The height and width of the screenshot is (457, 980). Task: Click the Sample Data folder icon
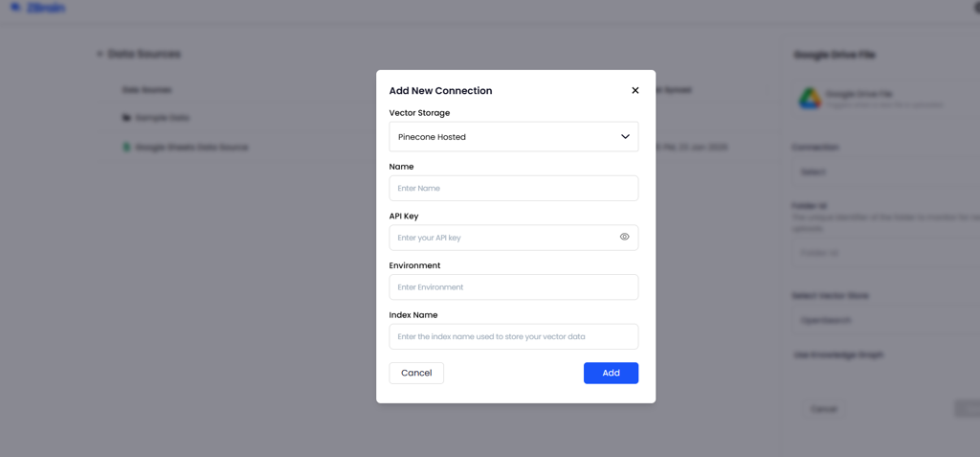click(126, 118)
